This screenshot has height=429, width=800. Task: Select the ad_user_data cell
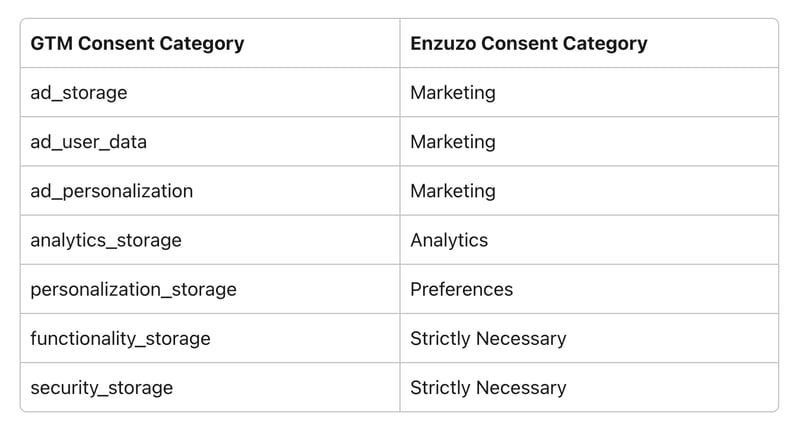pos(88,142)
